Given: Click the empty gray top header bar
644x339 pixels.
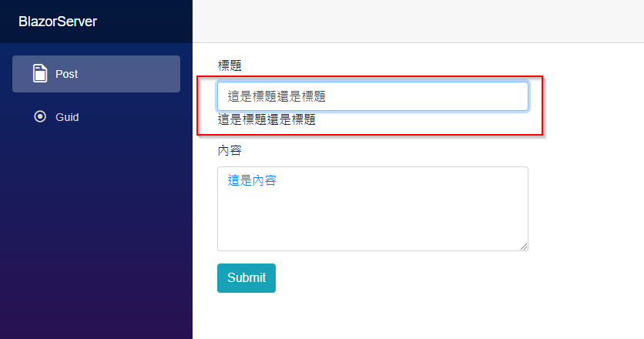Looking at the screenshot, I should click(418, 21).
